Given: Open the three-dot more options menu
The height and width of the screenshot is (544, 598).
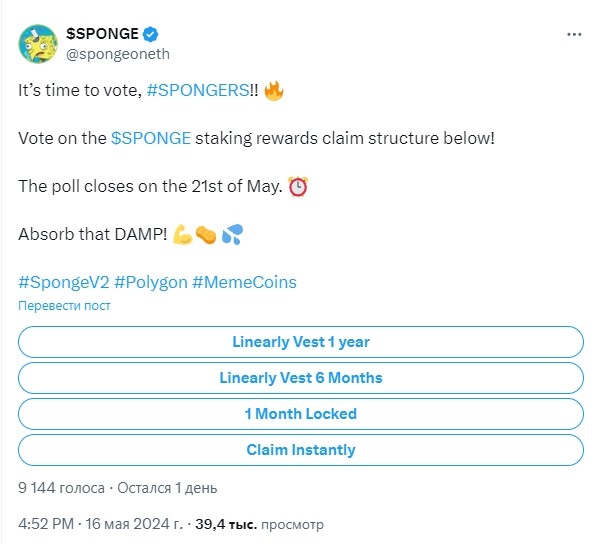Looking at the screenshot, I should [574, 35].
